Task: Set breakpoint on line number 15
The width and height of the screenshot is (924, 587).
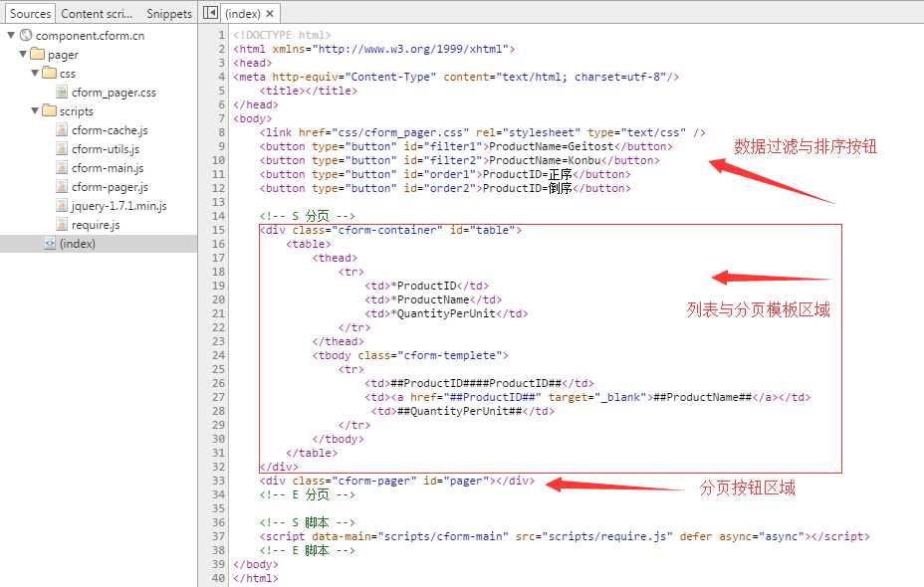Action: tap(219, 230)
